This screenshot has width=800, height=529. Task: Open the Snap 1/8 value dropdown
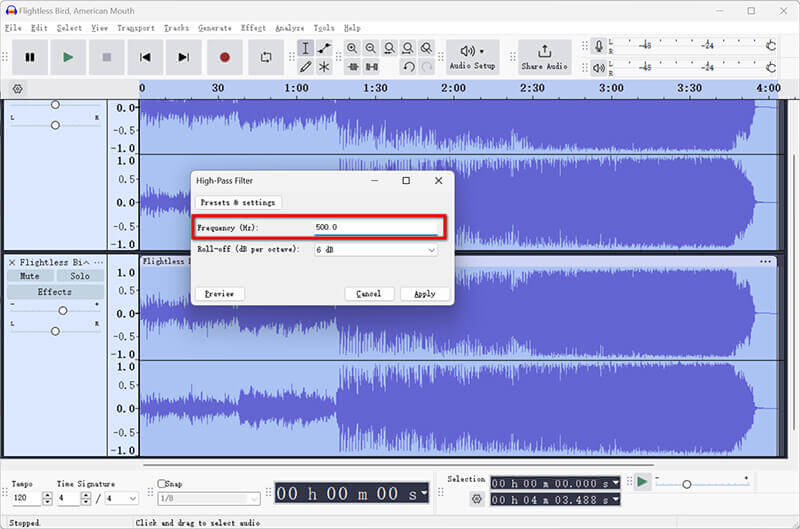tap(209, 498)
